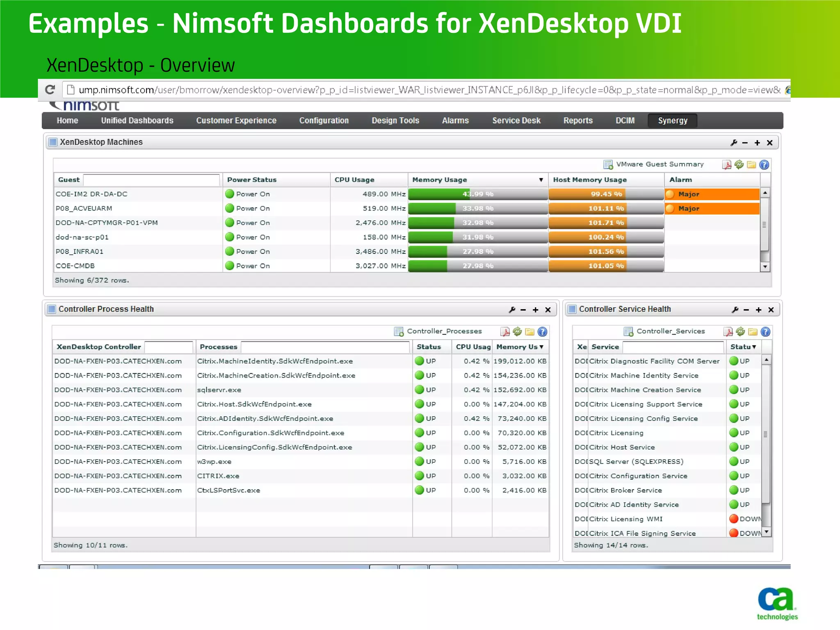Click the page icon in address bar
The image size is (840, 630).
point(70,89)
